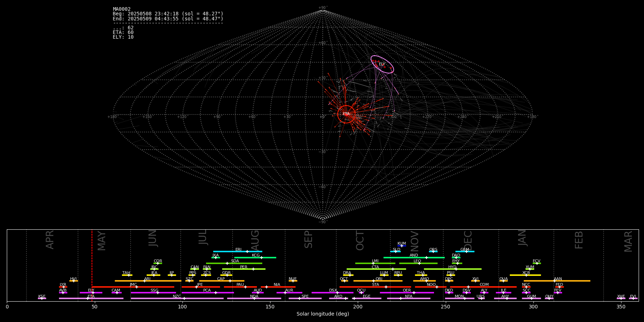Select the HYD light green shower bar
The image size is (644, 322).
pos(453,269)
